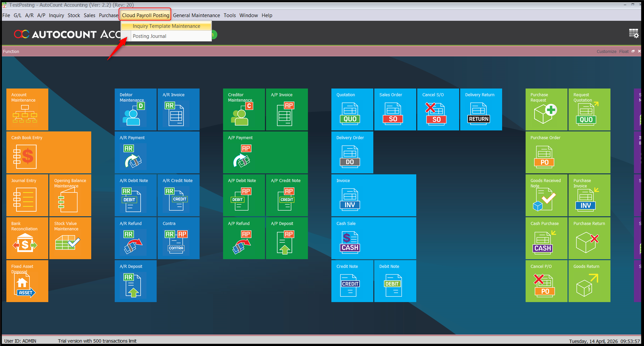Open the Window menu
644x346 pixels.
pyautogui.click(x=249, y=15)
